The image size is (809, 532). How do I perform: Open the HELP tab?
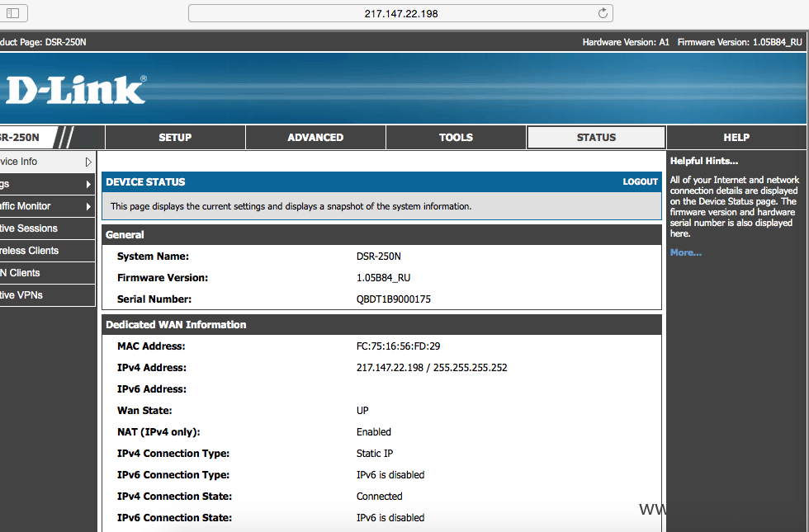(x=736, y=138)
